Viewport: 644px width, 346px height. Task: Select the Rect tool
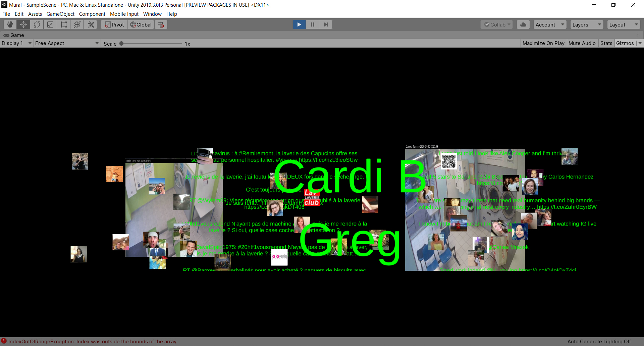(x=64, y=24)
